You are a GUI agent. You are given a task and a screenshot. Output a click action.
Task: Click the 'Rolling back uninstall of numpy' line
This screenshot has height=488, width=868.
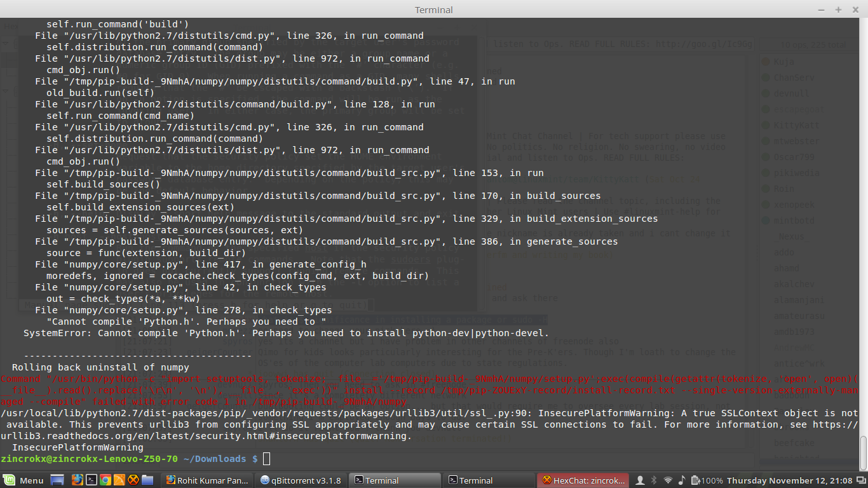pyautogui.click(x=100, y=367)
